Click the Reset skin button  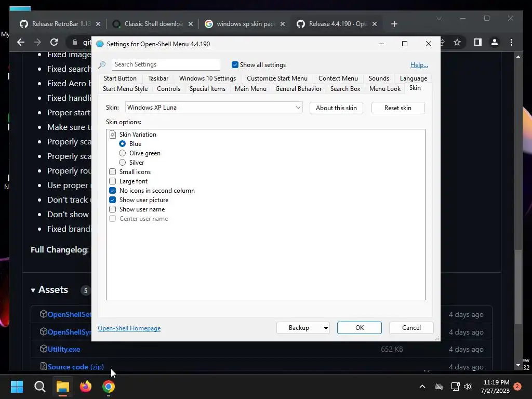tap(397, 108)
